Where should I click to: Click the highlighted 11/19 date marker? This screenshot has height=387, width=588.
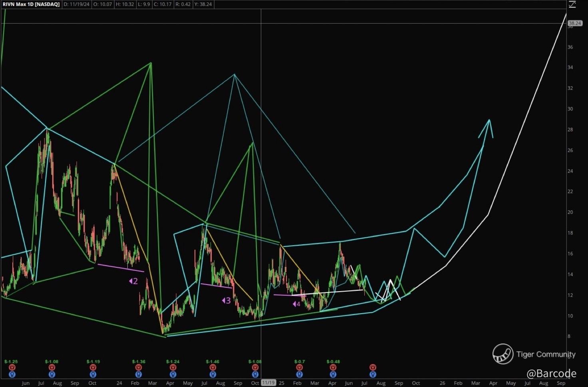(x=268, y=383)
